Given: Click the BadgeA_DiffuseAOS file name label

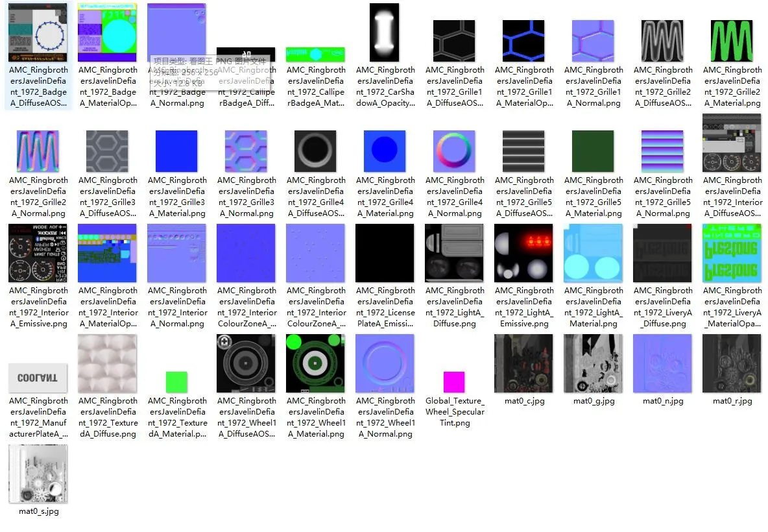Looking at the screenshot, I should (38, 86).
